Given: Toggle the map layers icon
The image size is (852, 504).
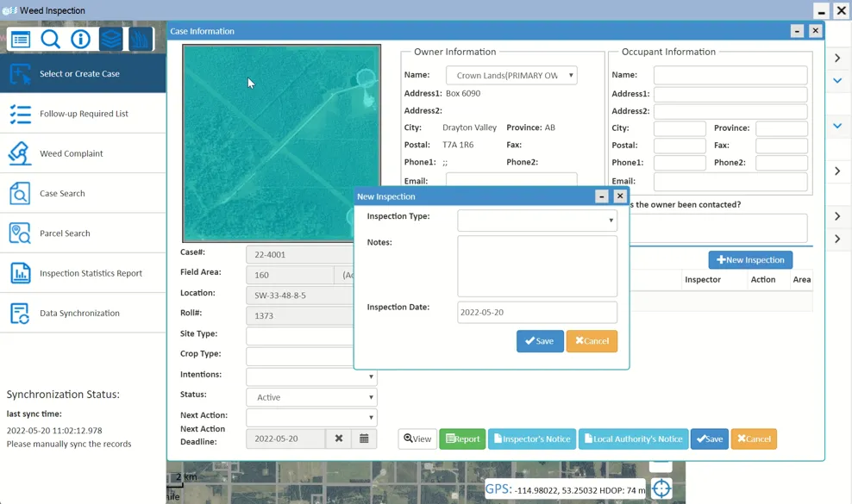Looking at the screenshot, I should [x=111, y=40].
